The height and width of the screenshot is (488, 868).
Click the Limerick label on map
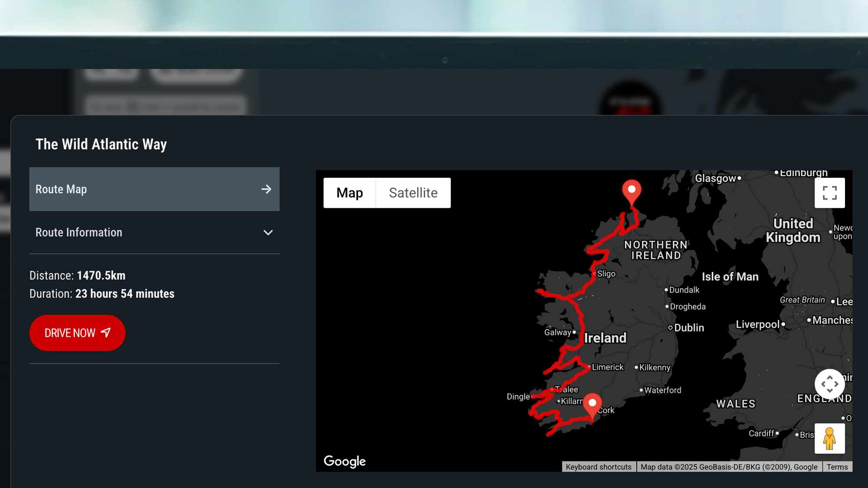tap(607, 367)
